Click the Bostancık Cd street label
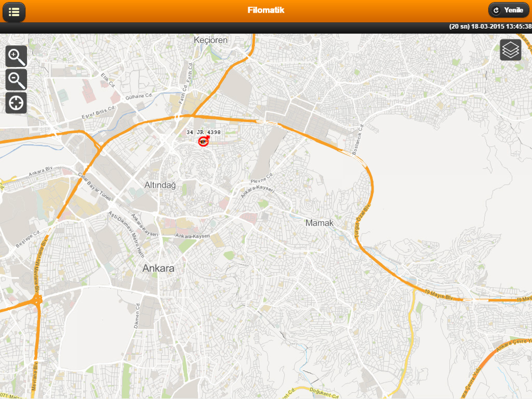 coord(358,139)
